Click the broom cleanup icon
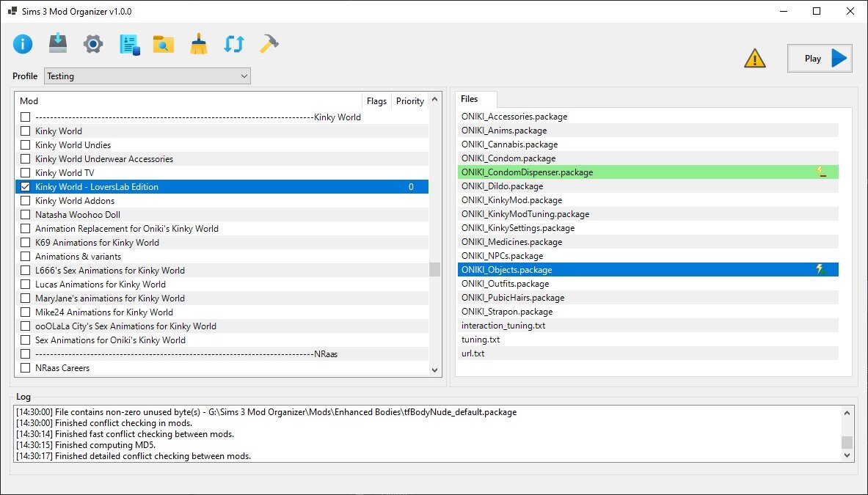This screenshot has width=868, height=495. coord(199,44)
